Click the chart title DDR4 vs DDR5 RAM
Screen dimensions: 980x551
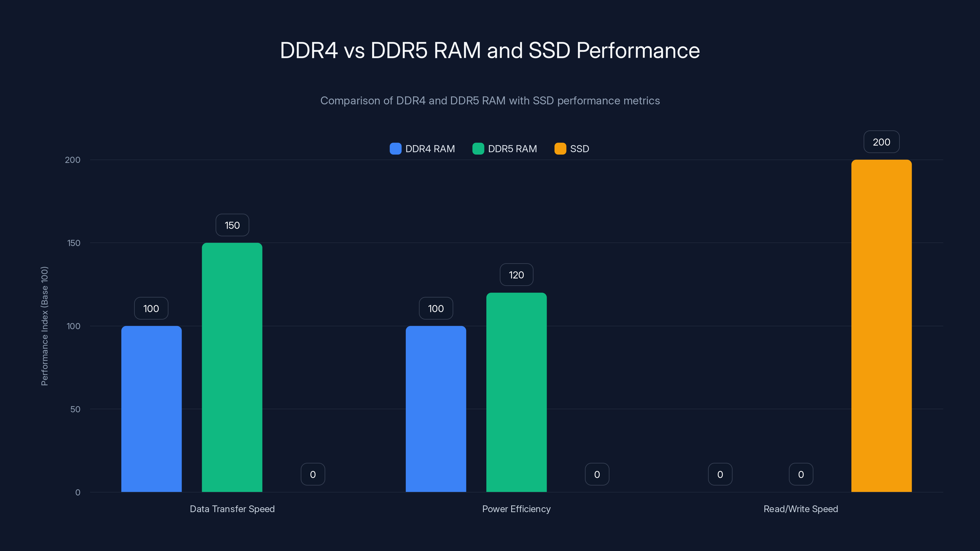tap(490, 50)
